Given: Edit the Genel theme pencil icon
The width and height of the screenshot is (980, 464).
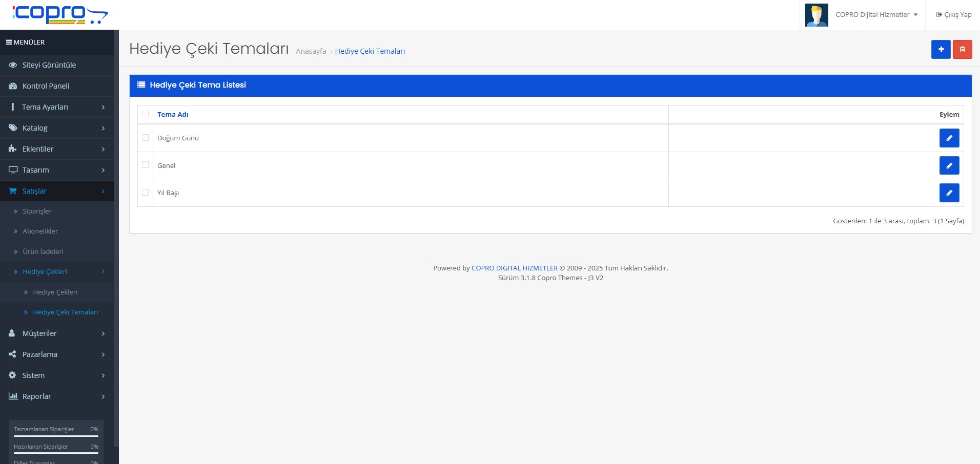Looking at the screenshot, I should click(949, 165).
